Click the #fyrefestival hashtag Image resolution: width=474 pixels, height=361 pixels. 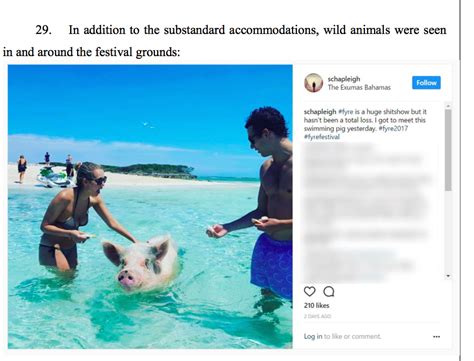tap(322, 137)
